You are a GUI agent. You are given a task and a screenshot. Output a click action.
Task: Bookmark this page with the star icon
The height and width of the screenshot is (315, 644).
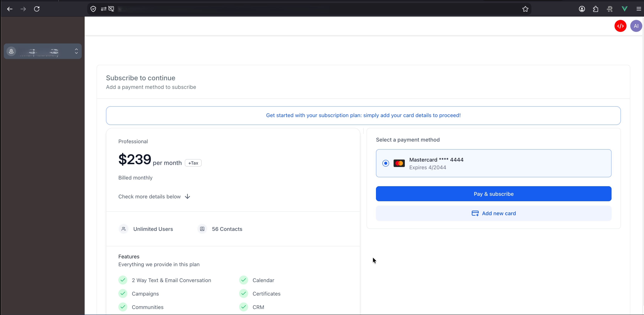[525, 9]
